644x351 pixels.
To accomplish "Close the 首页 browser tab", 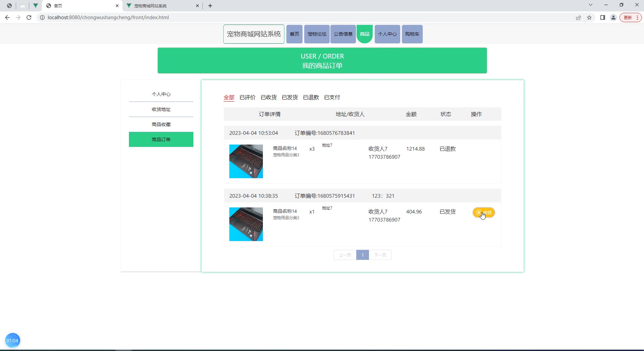I will point(117,6).
